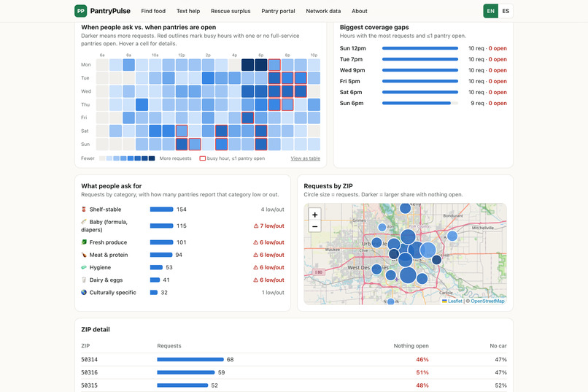
Task: Click the PantryPulse PP logo icon
Action: pos(81,11)
